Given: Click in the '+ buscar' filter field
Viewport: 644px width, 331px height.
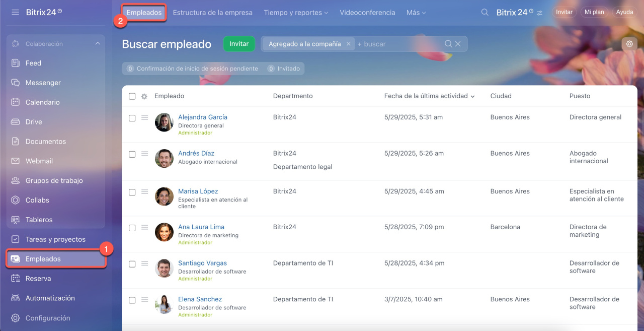Looking at the screenshot, I should point(397,44).
